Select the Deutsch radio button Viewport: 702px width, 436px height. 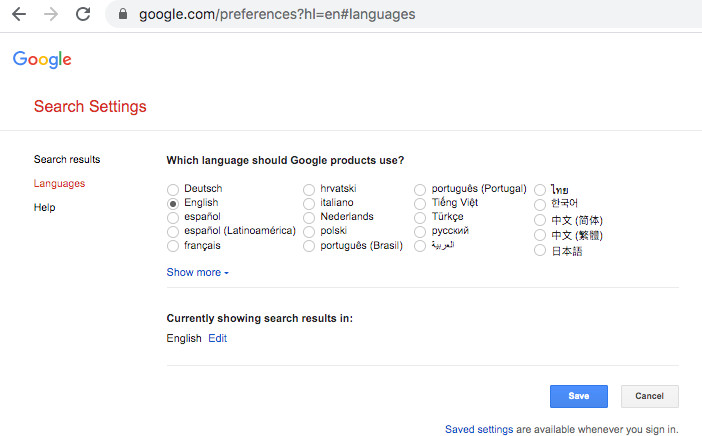click(x=173, y=189)
